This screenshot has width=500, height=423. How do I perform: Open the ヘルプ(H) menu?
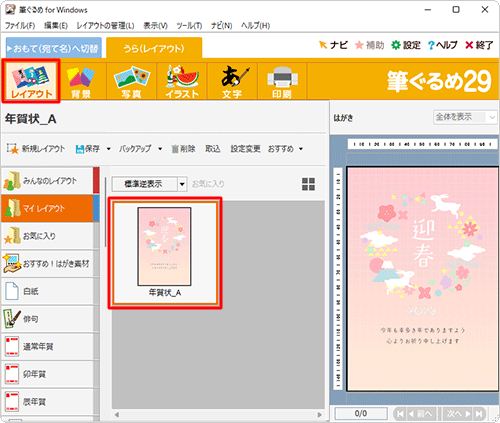point(255,26)
